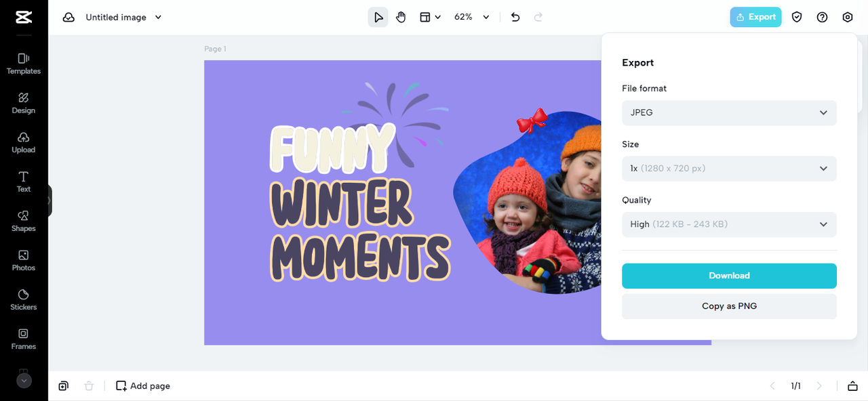Screen dimensions: 868x401
Task: Click the Download button
Action: pyautogui.click(x=729, y=276)
